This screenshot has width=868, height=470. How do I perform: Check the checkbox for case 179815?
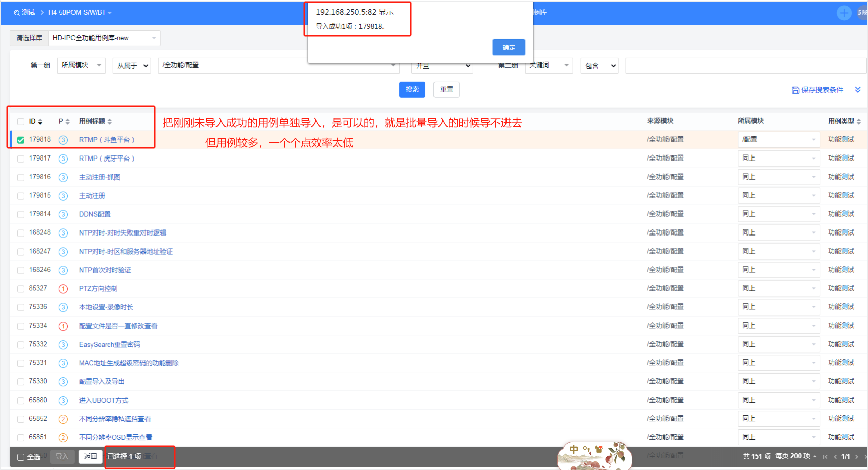(x=21, y=196)
